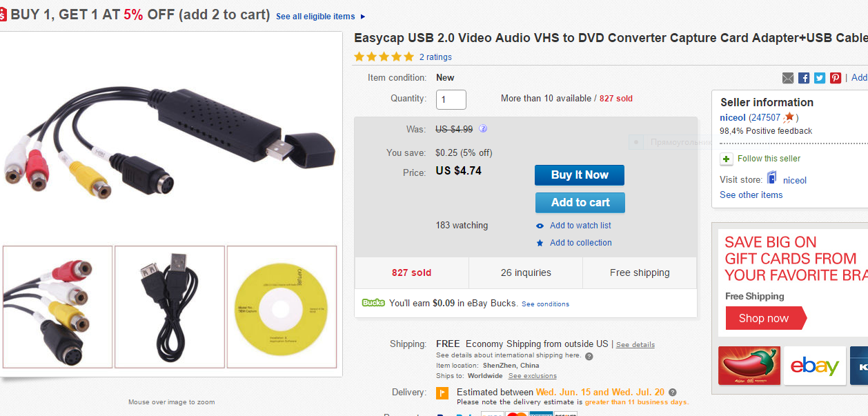Click the info icon beside the Was price
Screen dimensions: 868x416
(483, 129)
